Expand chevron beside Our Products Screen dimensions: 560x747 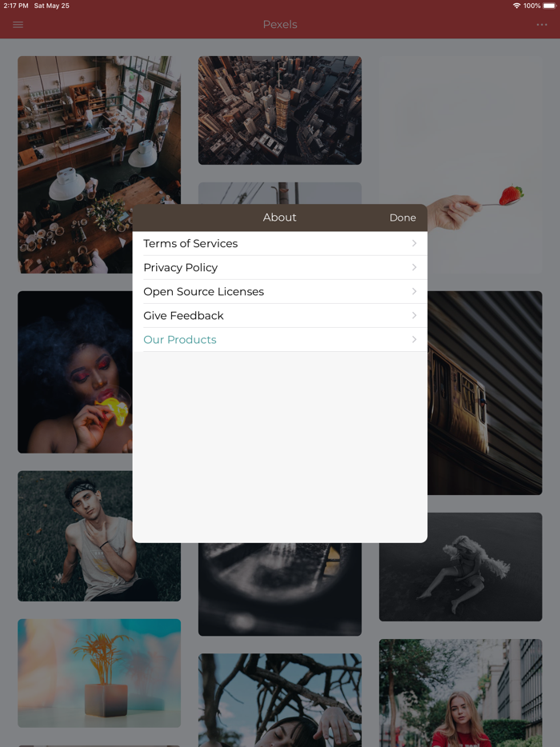point(414,339)
